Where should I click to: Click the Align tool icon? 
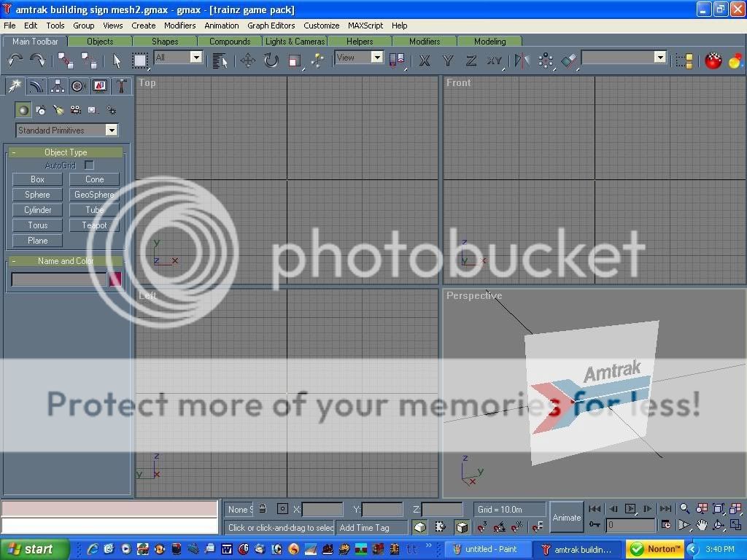point(569,61)
